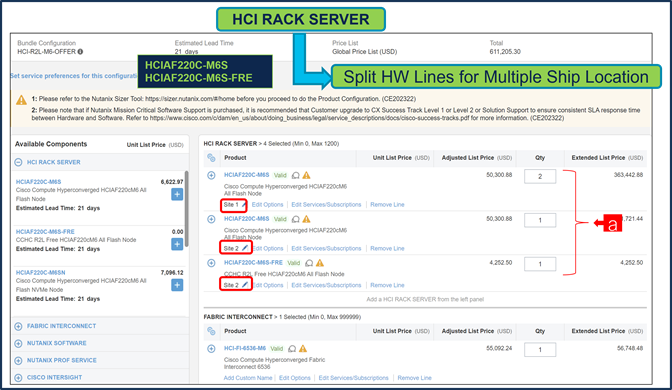672x390 pixels.
Task: Add HCIAF220C-M6SN from available components
Action: click(177, 285)
